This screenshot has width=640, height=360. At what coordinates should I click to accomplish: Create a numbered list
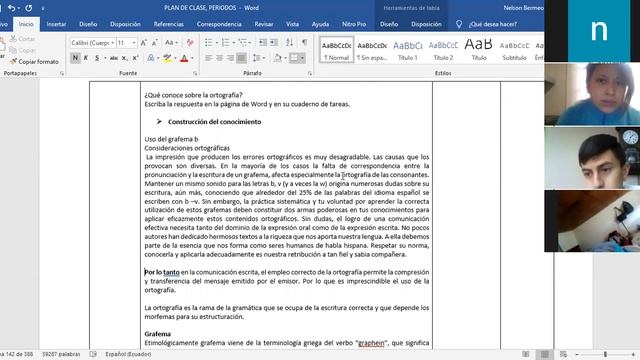click(225, 42)
